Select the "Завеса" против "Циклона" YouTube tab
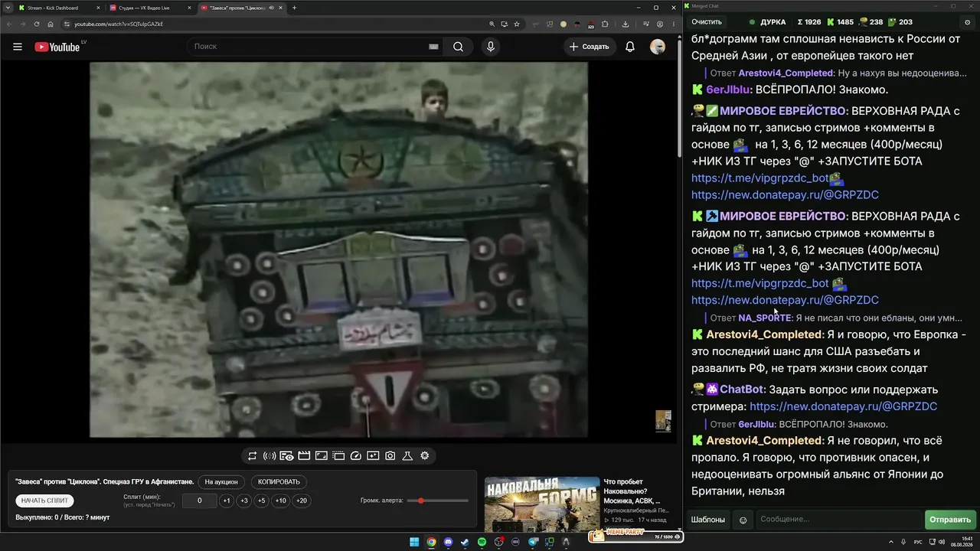This screenshot has width=980, height=551. click(240, 8)
